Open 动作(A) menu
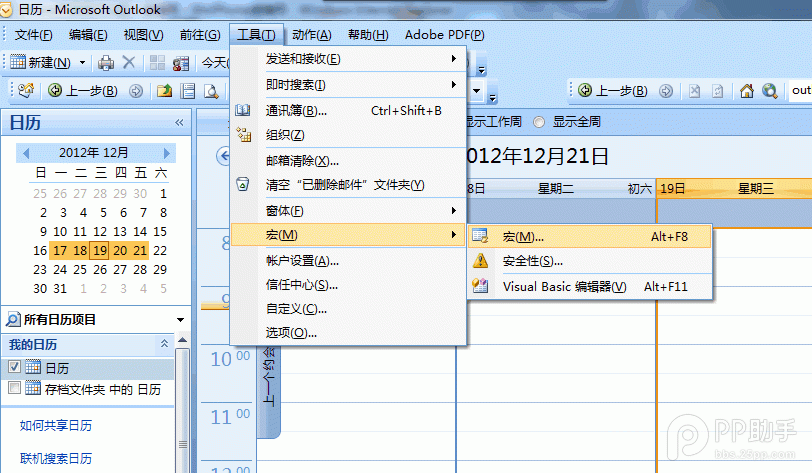 312,35
